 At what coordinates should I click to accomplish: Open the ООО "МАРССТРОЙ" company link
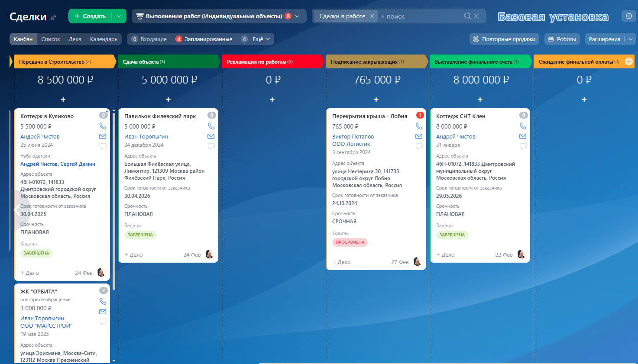coord(46,325)
